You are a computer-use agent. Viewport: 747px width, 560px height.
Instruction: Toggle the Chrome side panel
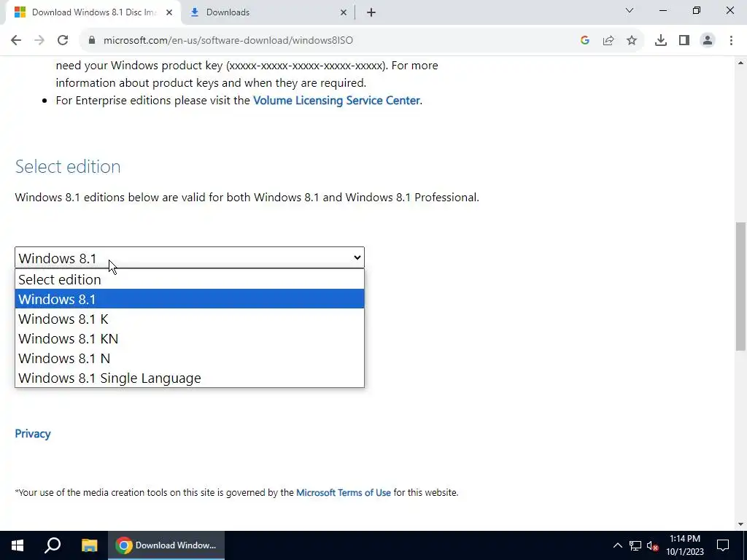(x=684, y=40)
